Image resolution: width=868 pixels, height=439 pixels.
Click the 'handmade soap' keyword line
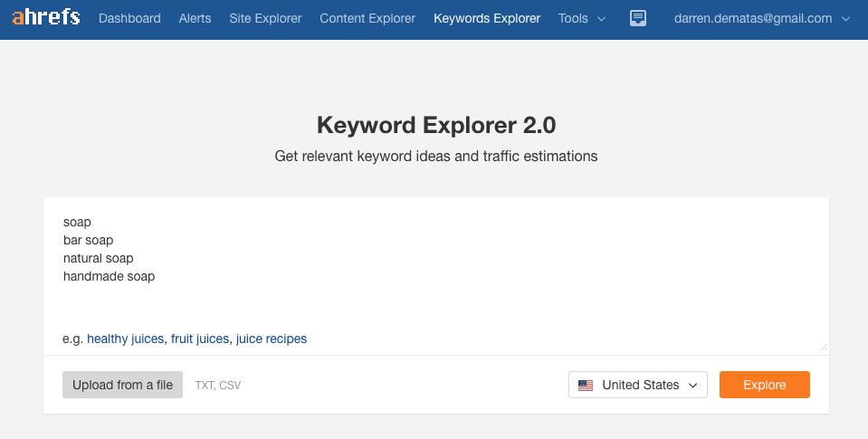pyautogui.click(x=109, y=276)
